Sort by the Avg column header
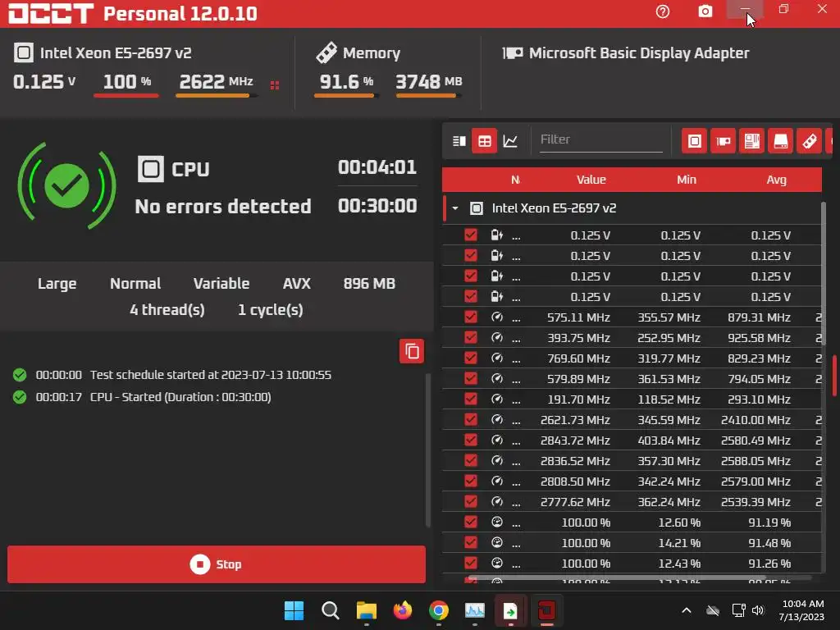Viewport: 840px width, 630px height. (x=776, y=180)
